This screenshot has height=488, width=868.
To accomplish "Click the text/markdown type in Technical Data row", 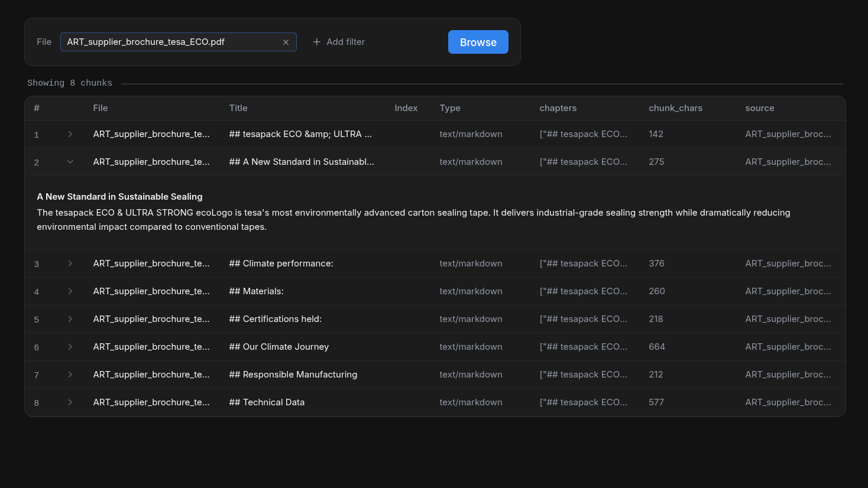I will tap(471, 402).
